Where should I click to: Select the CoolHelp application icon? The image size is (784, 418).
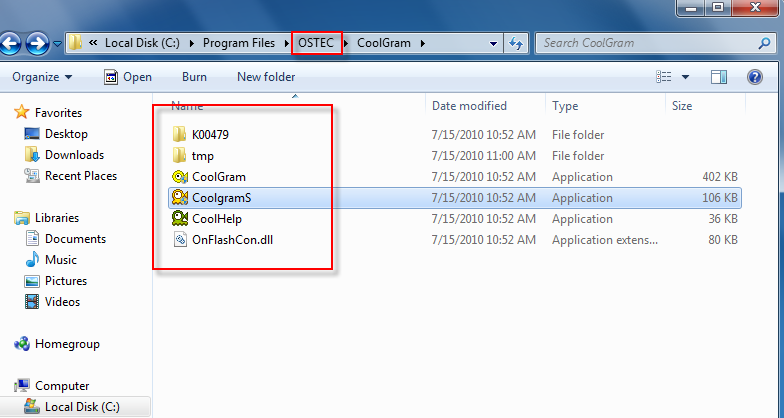click(180, 218)
